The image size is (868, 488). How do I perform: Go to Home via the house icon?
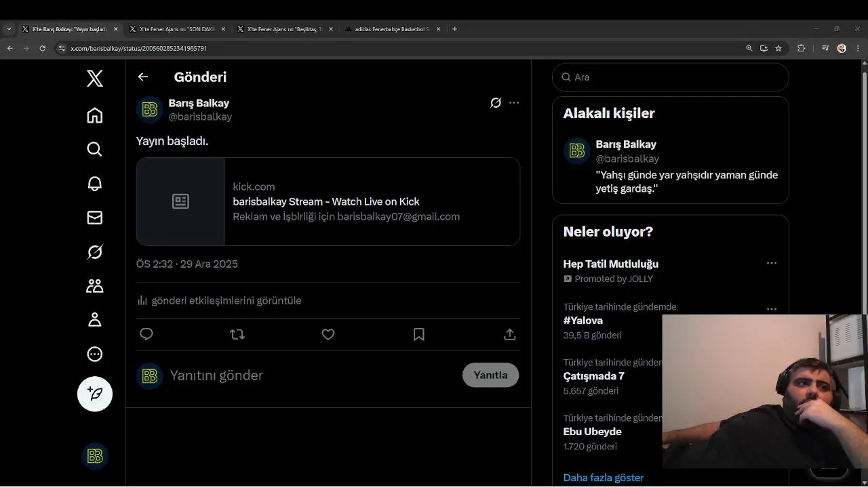click(95, 115)
